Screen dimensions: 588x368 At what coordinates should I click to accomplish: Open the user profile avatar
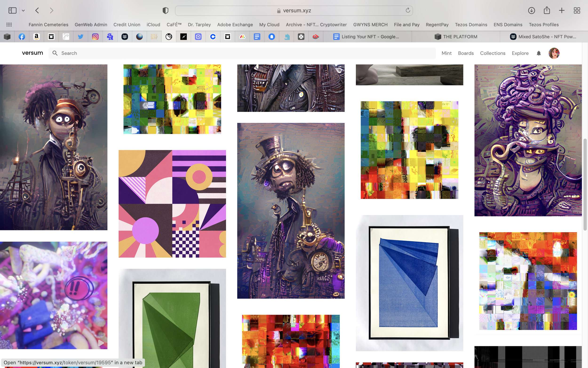tap(554, 53)
